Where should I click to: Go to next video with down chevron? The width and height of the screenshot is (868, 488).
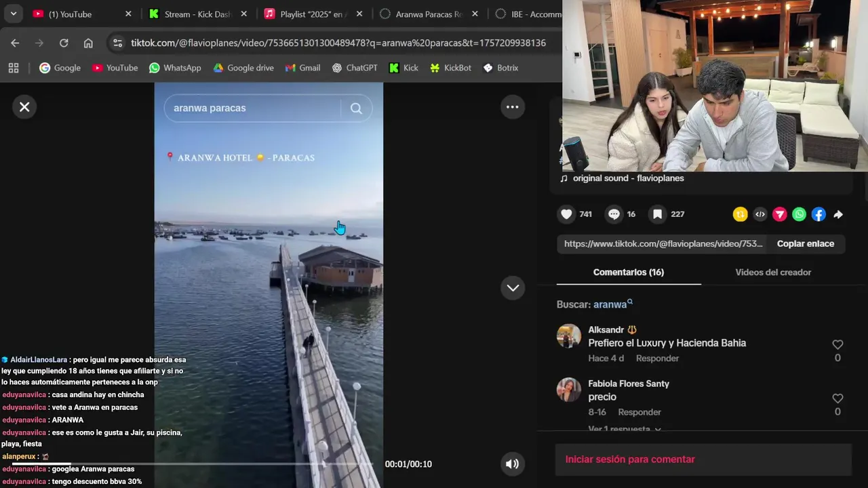click(513, 288)
